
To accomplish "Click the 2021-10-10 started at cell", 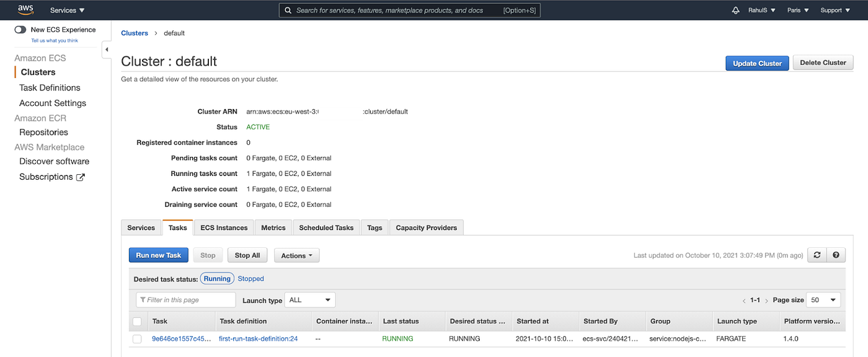I will click(x=544, y=339).
